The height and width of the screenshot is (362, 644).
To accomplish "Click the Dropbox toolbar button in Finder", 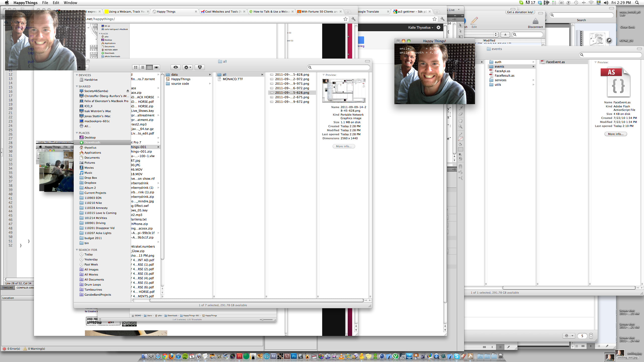I will [x=200, y=67].
